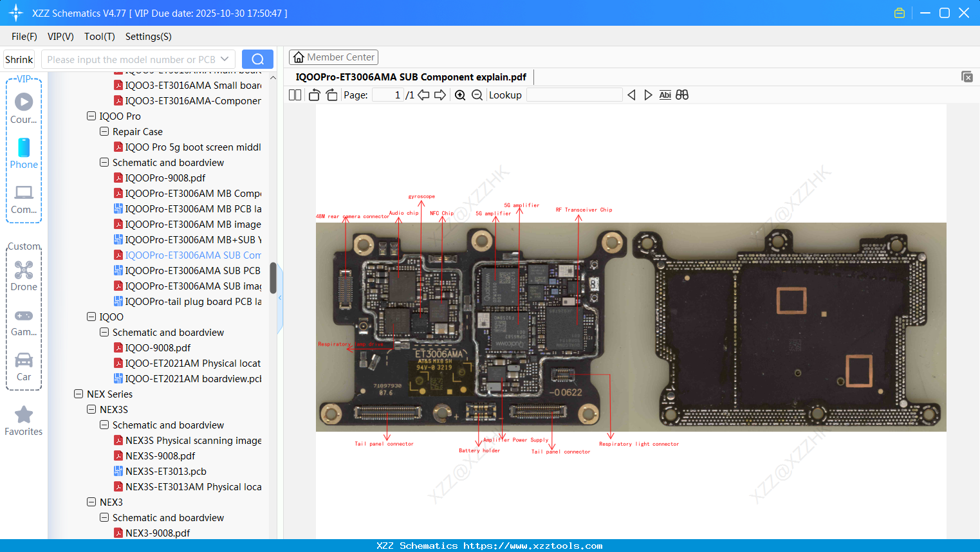The width and height of the screenshot is (980, 552).
Task: Open the Tool(T) menu
Action: (100, 37)
